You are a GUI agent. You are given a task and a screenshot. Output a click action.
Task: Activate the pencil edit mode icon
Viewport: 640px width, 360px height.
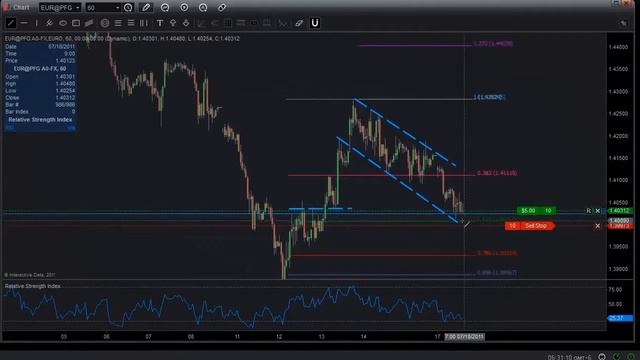(x=146, y=7)
